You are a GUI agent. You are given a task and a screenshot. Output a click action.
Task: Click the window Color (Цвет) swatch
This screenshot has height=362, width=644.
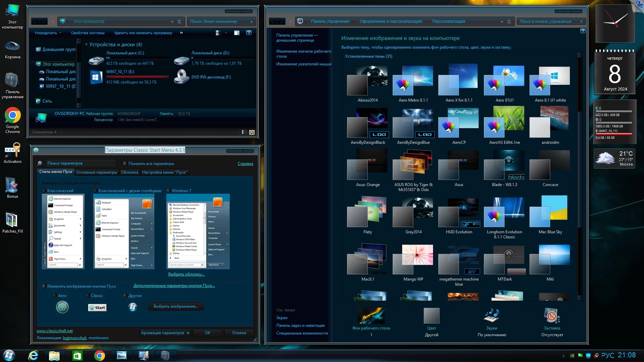(431, 316)
